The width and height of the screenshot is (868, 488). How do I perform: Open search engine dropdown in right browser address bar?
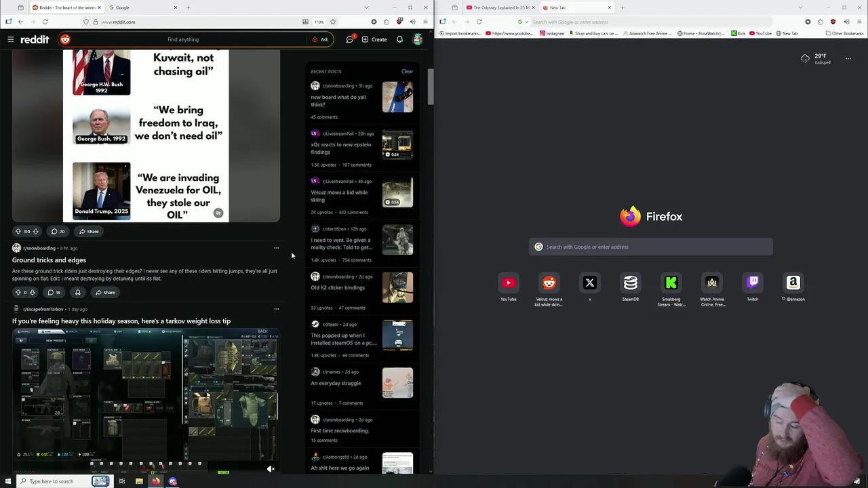click(x=521, y=22)
